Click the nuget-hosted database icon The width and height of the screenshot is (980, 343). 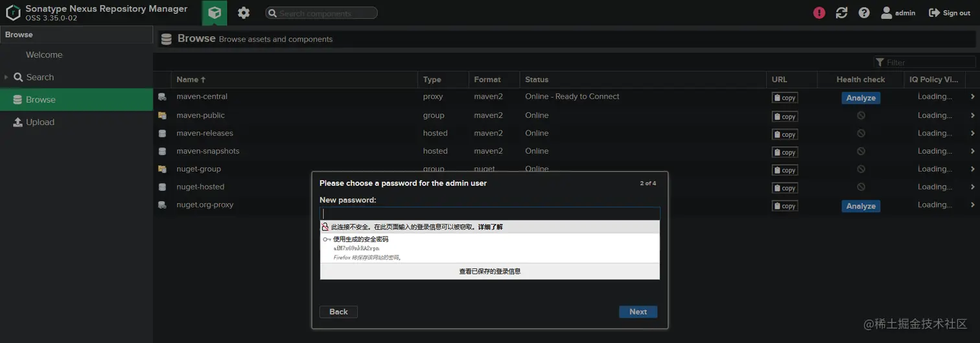[x=162, y=187]
